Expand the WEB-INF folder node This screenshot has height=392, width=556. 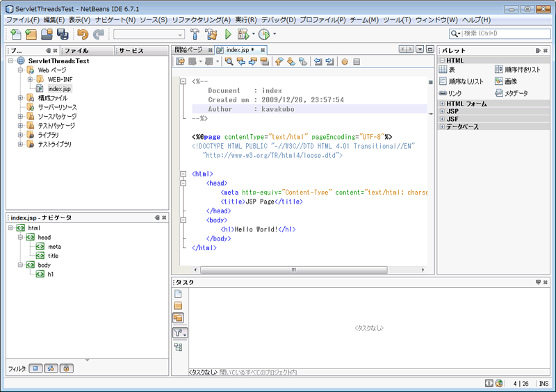(x=30, y=79)
